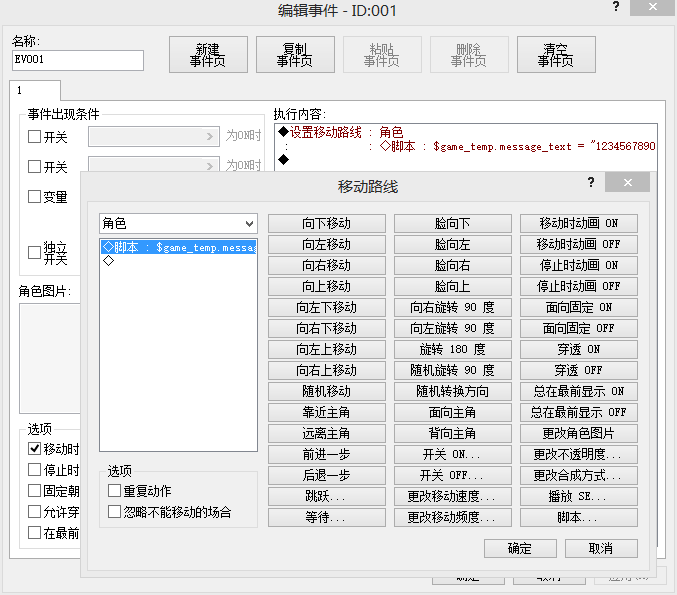Open 开关 OFF... dialog

[452, 475]
